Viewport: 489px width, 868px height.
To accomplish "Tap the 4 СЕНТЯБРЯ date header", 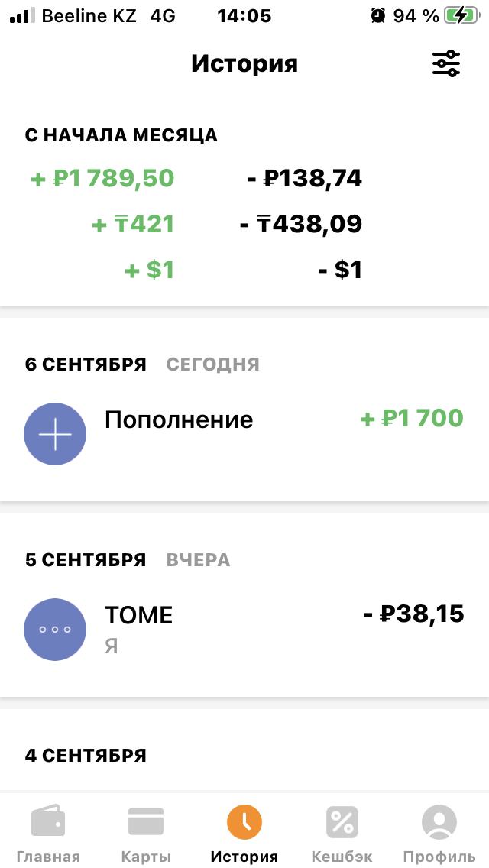I will pos(86,756).
